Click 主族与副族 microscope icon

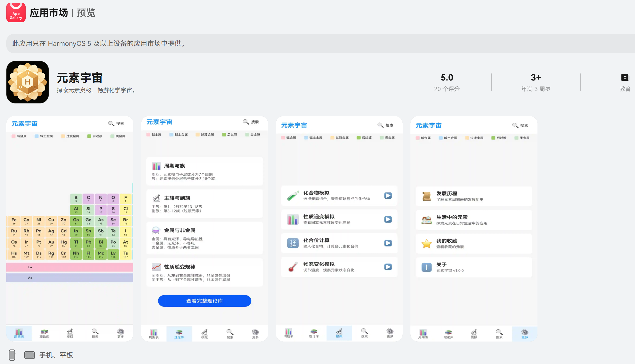click(x=156, y=198)
